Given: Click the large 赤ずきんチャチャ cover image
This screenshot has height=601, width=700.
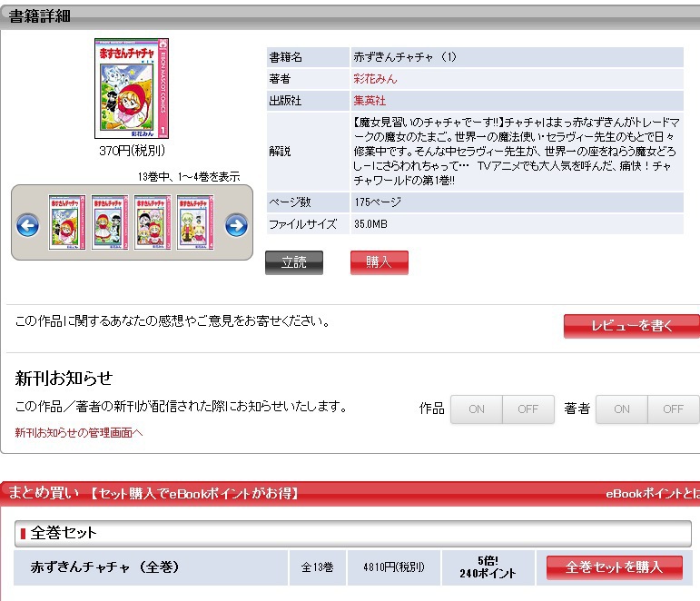Looking at the screenshot, I should point(132,88).
